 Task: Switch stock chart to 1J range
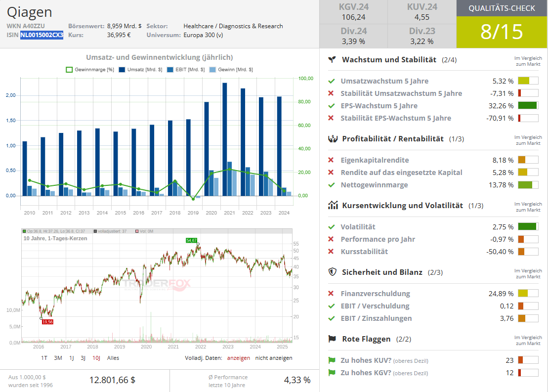(71, 358)
